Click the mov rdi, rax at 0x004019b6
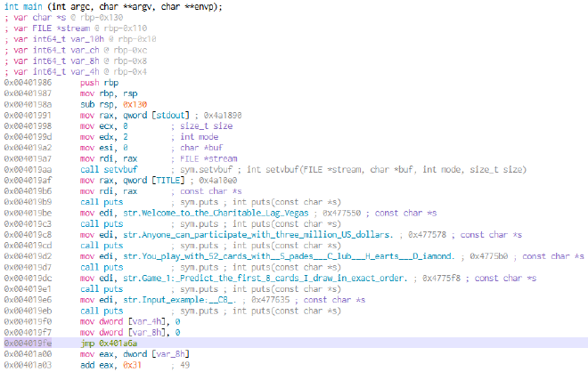Image resolution: width=588 pixels, height=372 pixels. pos(109,191)
